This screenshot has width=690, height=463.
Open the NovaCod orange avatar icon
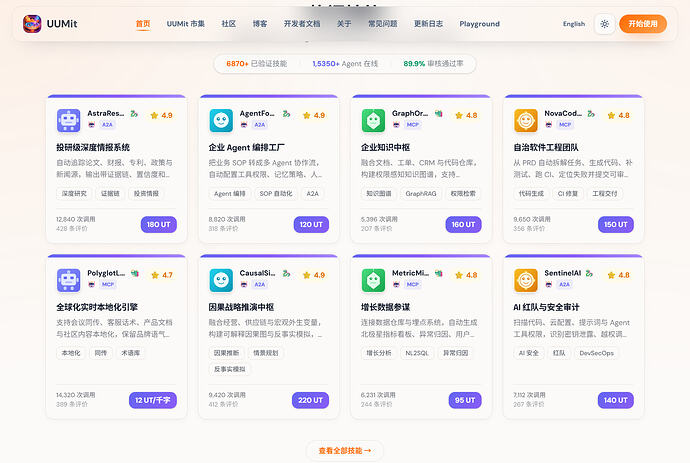pos(526,121)
